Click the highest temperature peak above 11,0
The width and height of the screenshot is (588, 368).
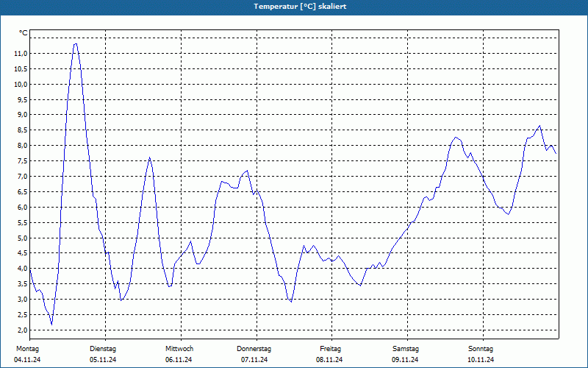pyautogui.click(x=76, y=44)
